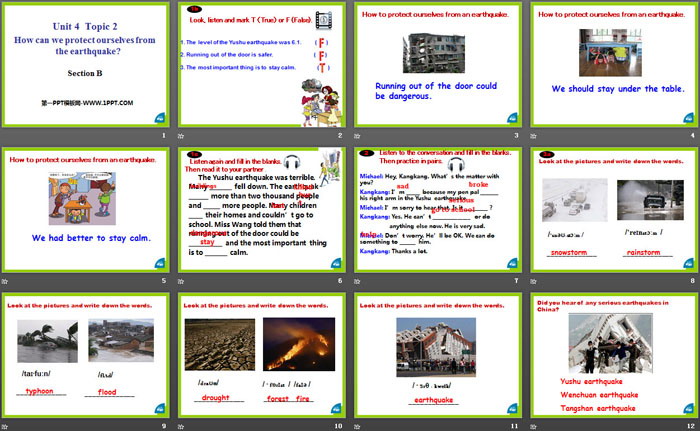Click the flooded village photo on slide 9
Viewport: 700px width, 431px height.
coord(121,340)
